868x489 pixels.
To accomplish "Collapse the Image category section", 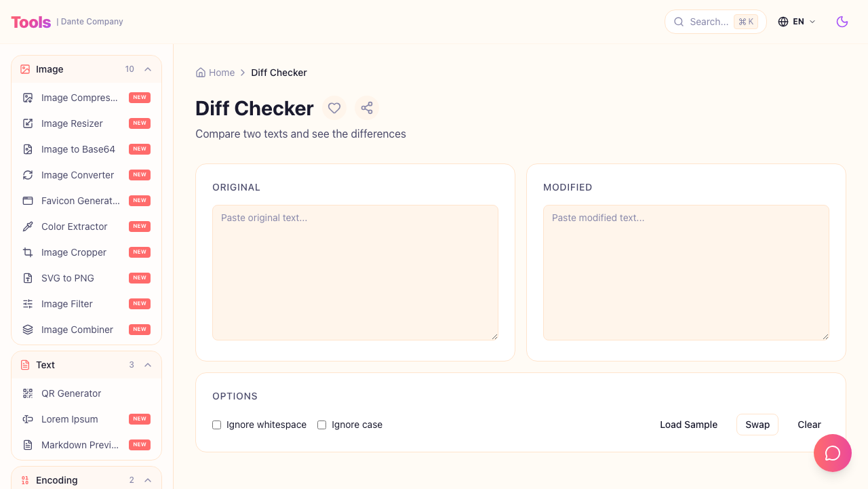I will pyautogui.click(x=148, y=69).
